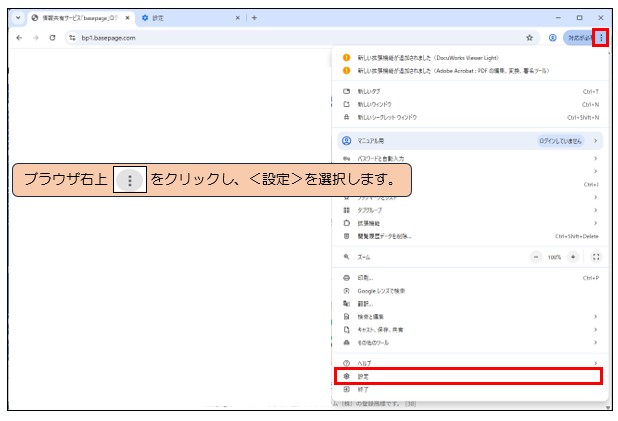Click the forward navigation arrow
The width and height of the screenshot is (618, 421).
[36, 38]
